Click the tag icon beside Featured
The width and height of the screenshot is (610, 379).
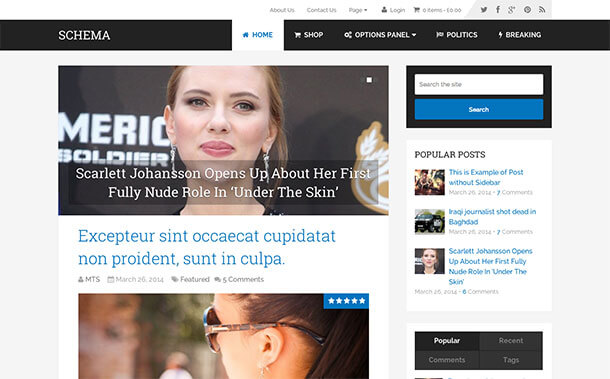pos(175,279)
